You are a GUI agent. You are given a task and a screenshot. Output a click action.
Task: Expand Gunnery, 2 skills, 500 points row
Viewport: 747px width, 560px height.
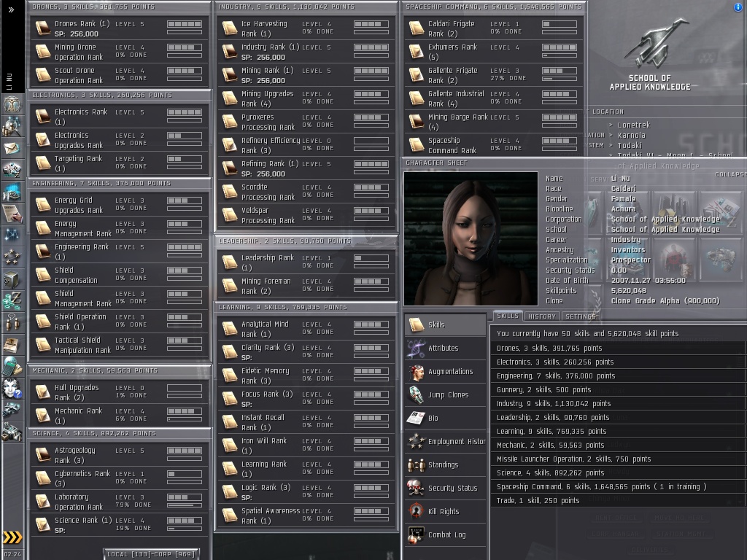tap(617, 389)
